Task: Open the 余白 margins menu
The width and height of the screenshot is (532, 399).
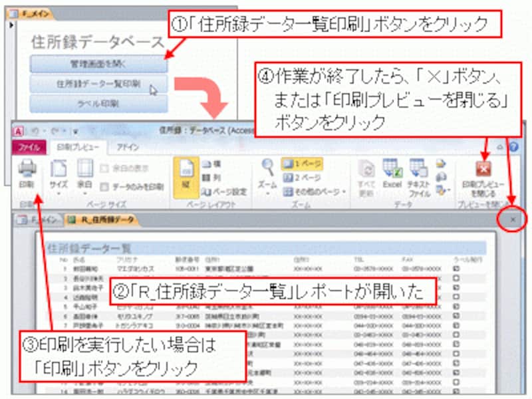Action: [x=84, y=177]
